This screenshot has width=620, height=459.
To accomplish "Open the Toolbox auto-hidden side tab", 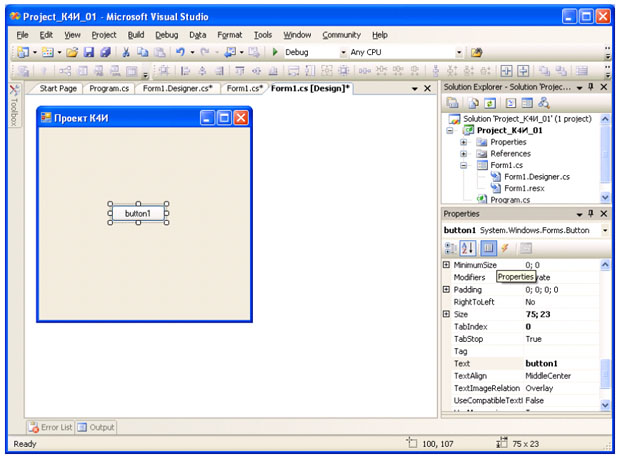I will 14,106.
